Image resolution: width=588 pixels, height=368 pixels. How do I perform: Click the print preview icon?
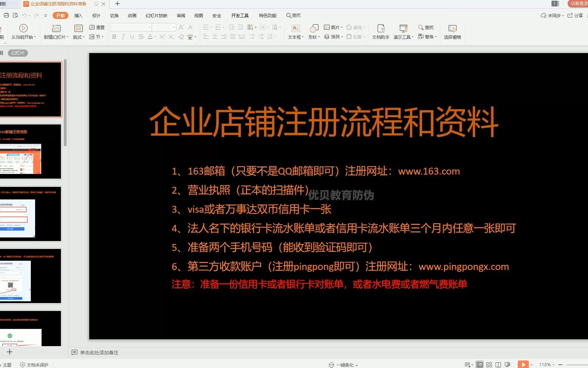point(15,15)
